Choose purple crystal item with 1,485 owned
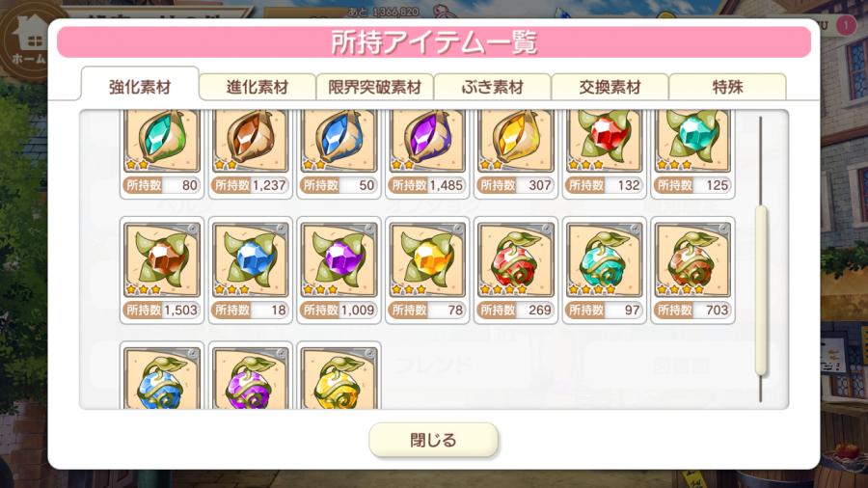Image resolution: width=868 pixels, height=488 pixels. pyautogui.click(x=427, y=152)
